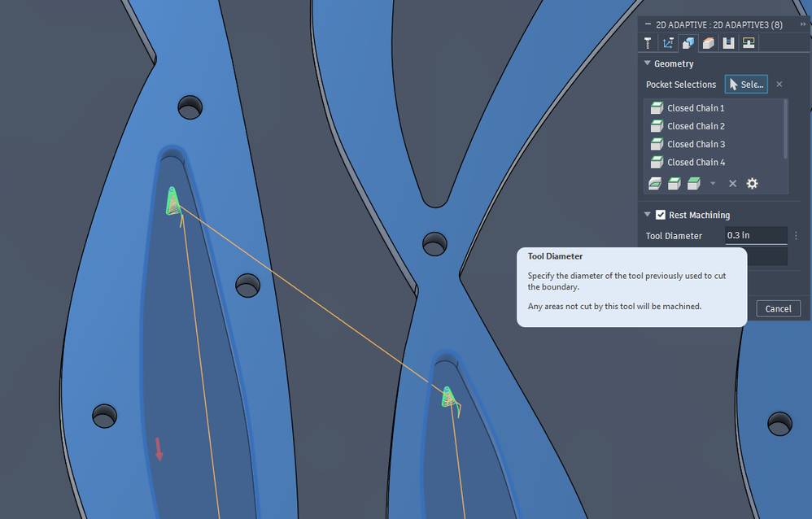Open the Heights tab icon
812x519 pixels.
[x=709, y=43]
